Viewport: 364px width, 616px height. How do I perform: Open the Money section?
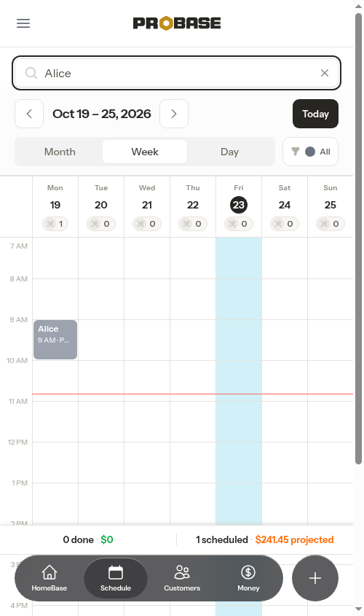pos(248,578)
